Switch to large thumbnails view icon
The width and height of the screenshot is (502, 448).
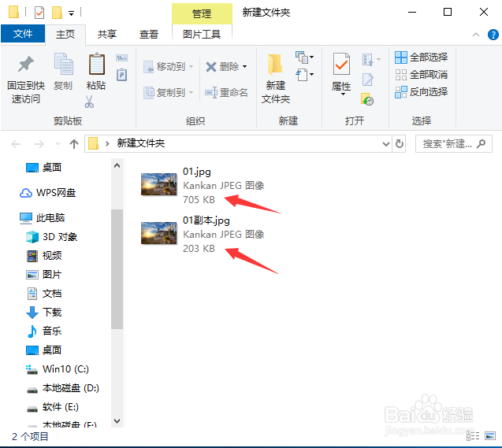point(490,435)
